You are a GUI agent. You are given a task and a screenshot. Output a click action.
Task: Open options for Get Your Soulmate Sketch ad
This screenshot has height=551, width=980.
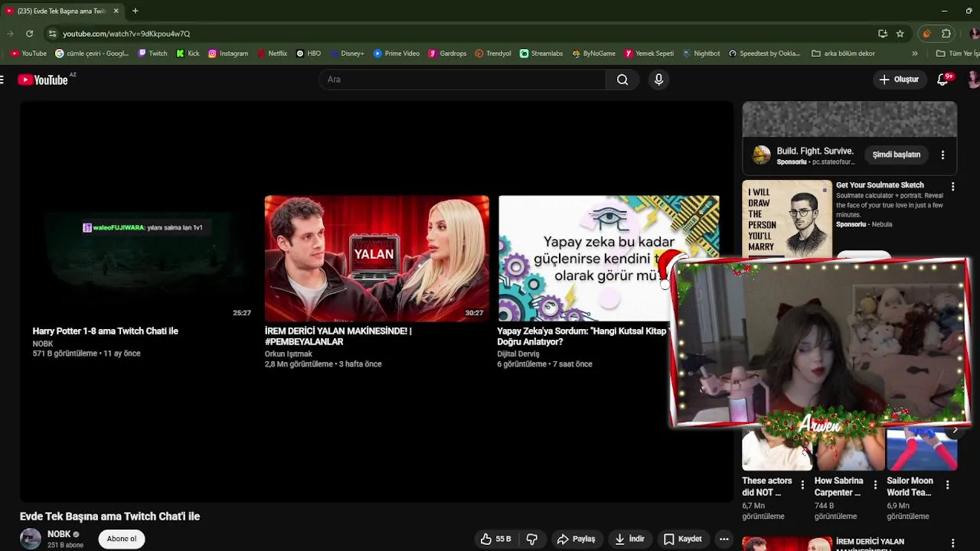coord(952,187)
